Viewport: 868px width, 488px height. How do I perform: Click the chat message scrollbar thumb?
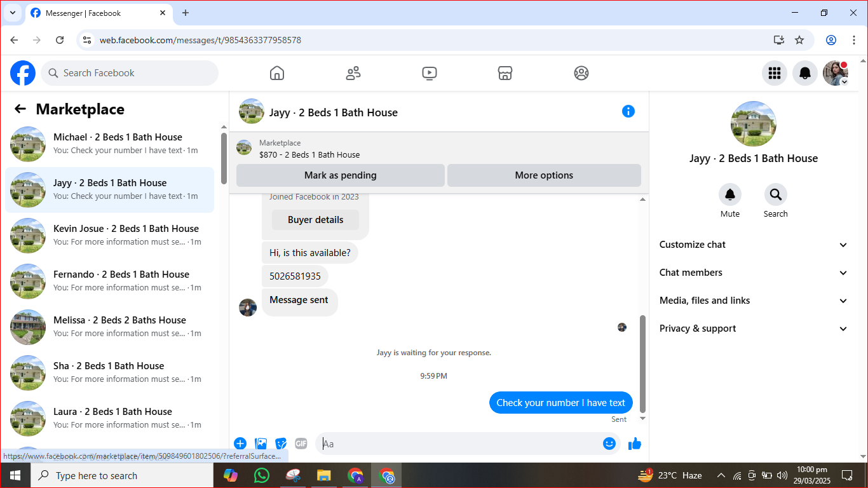[x=642, y=363]
